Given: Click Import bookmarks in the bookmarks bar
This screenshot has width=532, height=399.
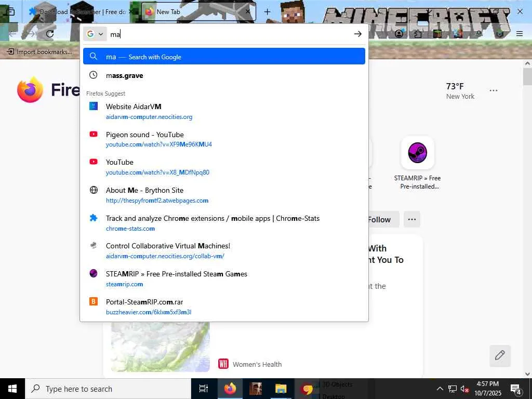Looking at the screenshot, I should (40, 51).
